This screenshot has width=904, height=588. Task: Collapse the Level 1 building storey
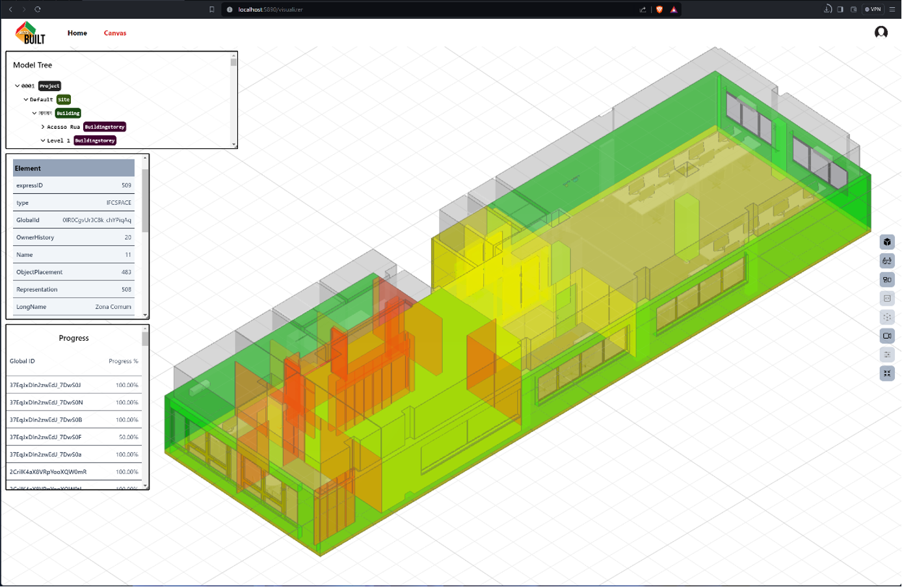[x=43, y=140]
